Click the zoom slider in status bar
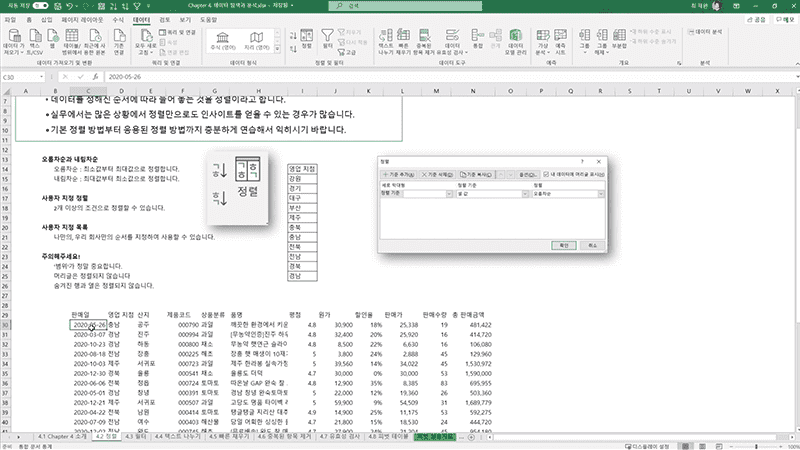Screen dimensions: 800x450 (x=756, y=446)
